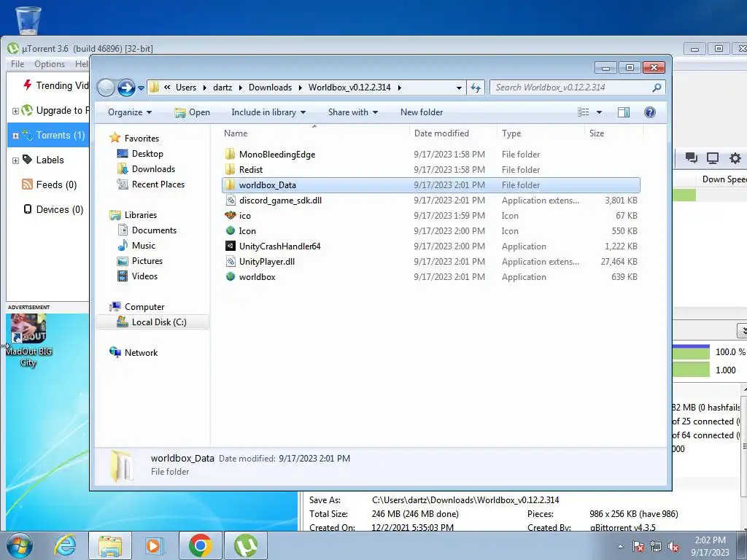The width and height of the screenshot is (747, 560).
Task: Change view using the view icon
Action: [x=584, y=112]
